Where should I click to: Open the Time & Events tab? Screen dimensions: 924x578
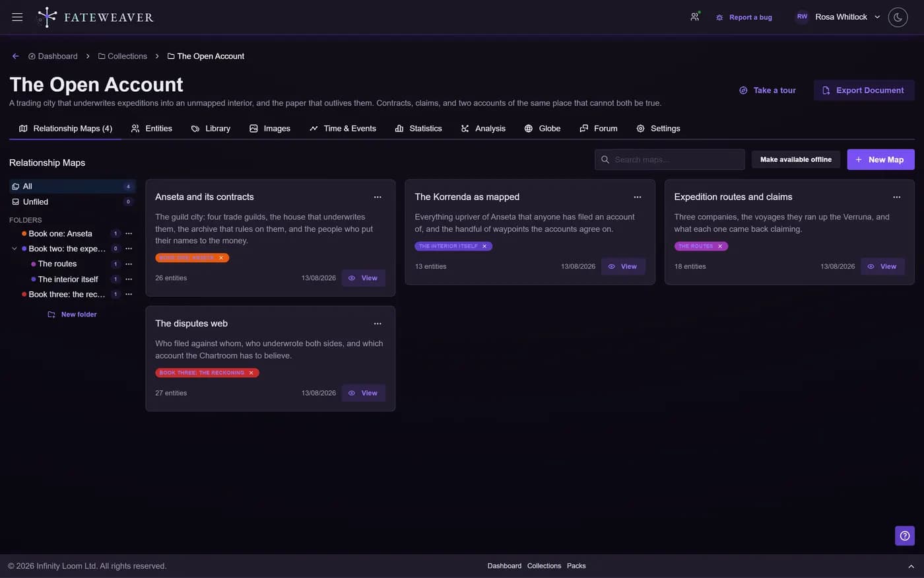coord(343,128)
